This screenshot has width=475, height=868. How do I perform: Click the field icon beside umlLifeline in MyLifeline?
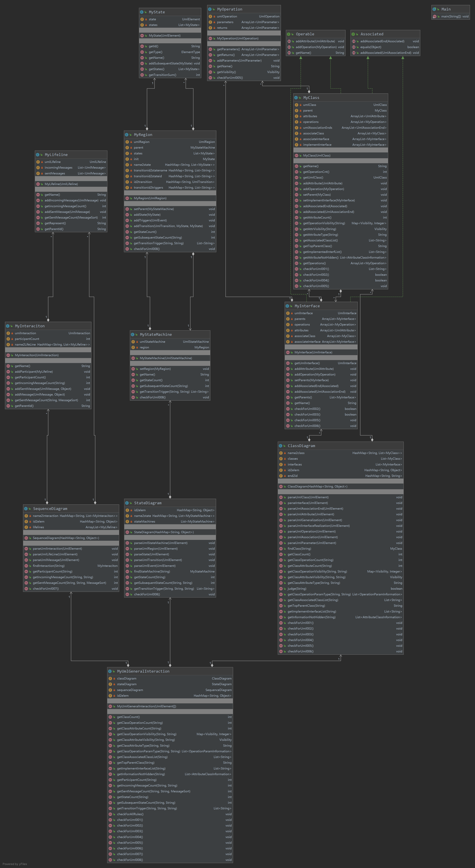(x=38, y=162)
